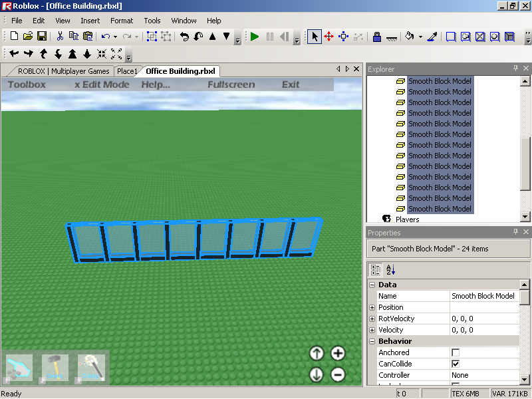532x399 pixels.
Task: Expand the Position property
Action: pos(372,307)
